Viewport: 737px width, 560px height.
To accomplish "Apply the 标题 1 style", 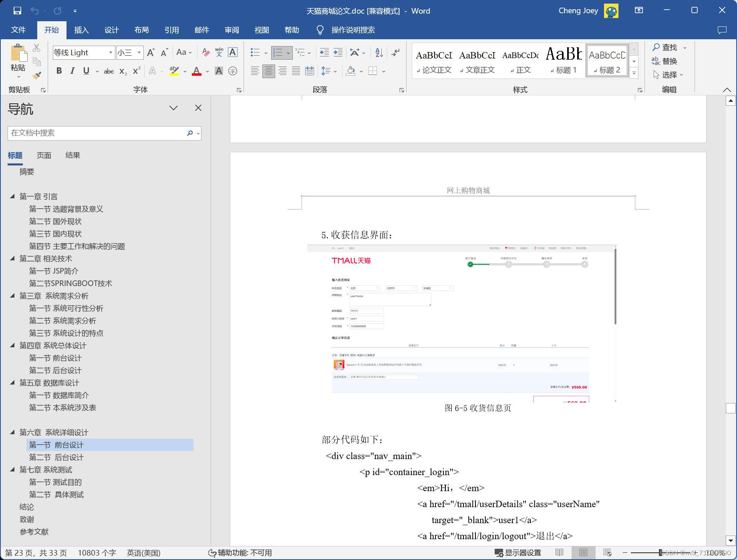I will pos(562,60).
